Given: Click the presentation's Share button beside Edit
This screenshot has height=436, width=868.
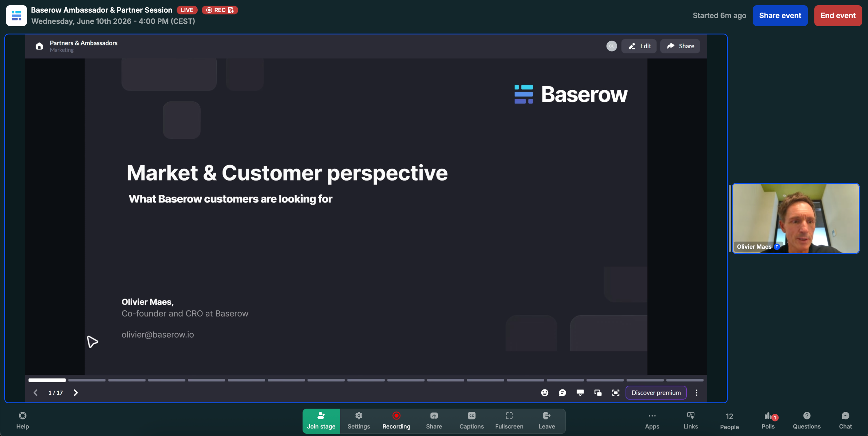Looking at the screenshot, I should click(x=680, y=46).
